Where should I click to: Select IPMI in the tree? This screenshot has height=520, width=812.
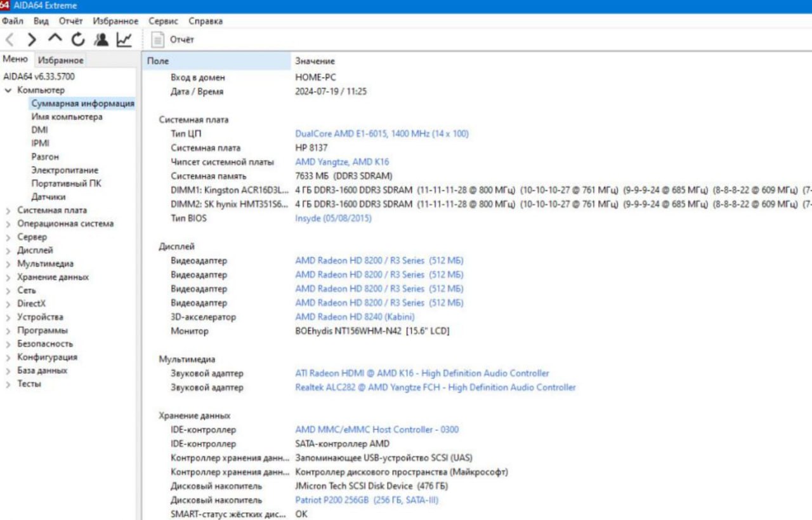point(40,143)
